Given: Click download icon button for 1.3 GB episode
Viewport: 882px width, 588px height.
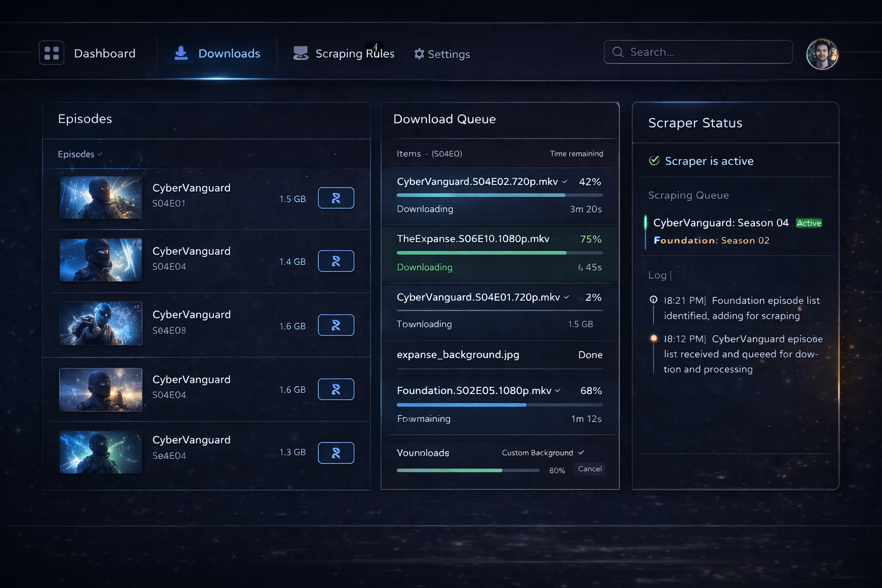Looking at the screenshot, I should (336, 453).
